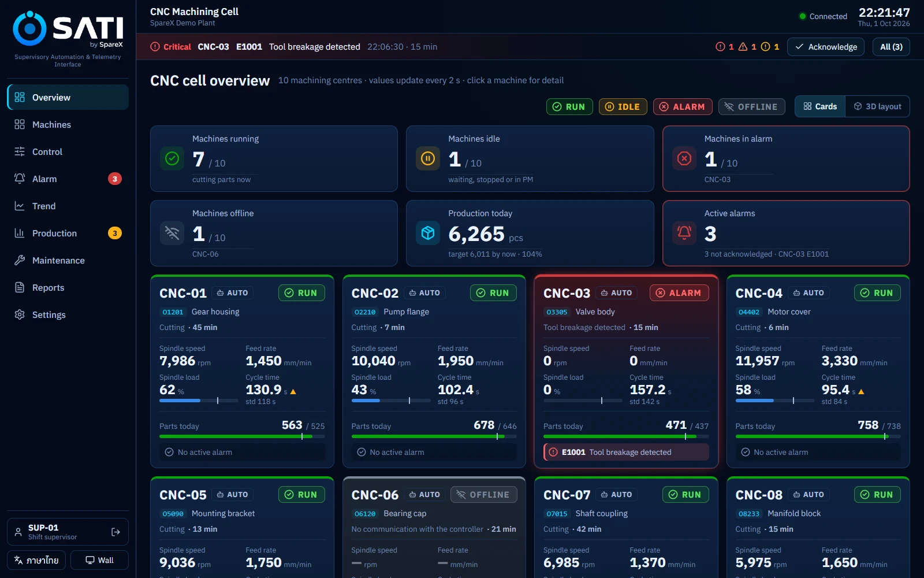The image size is (924, 578).
Task: Open the Wall display mode
Action: coord(99,560)
